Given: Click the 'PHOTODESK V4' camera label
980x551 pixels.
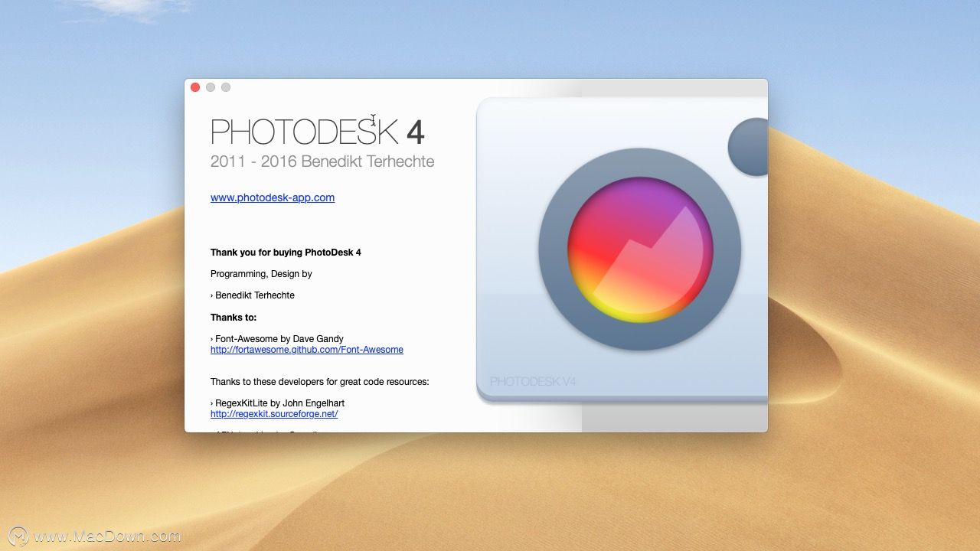Looking at the screenshot, I should [x=533, y=381].
